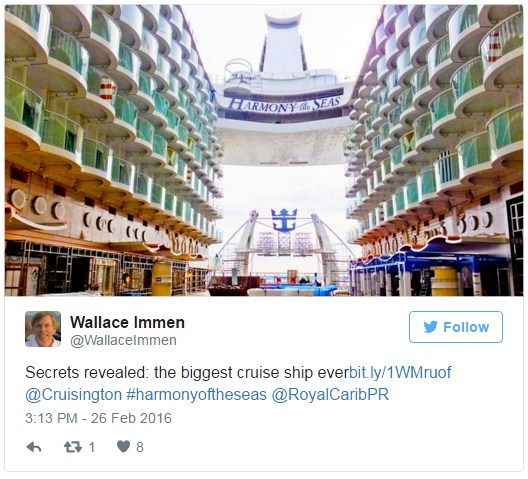Click the retweet icon
This screenshot has width=528, height=479.
(x=73, y=447)
